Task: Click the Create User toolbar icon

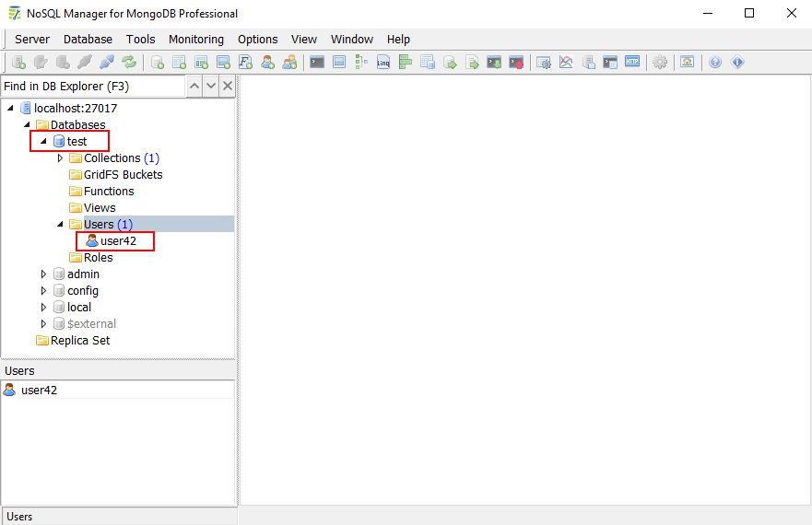Action: pyautogui.click(x=268, y=63)
